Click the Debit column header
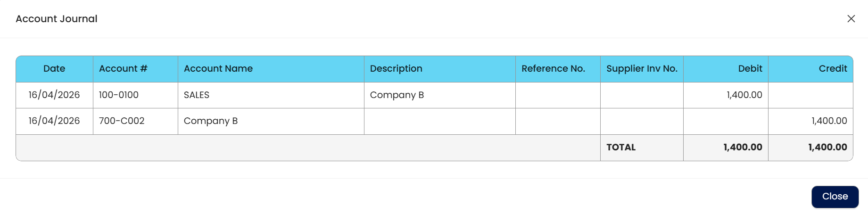Image resolution: width=868 pixels, height=214 pixels. [x=750, y=69]
